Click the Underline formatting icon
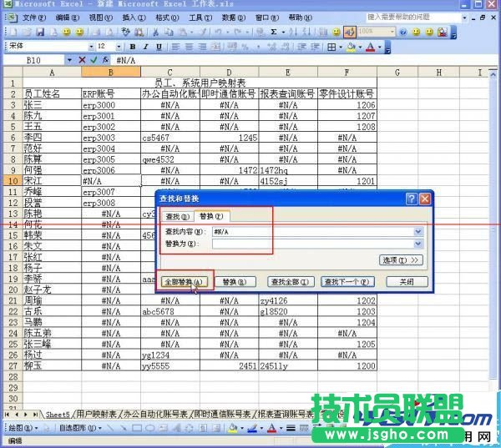 pyautogui.click(x=158, y=47)
